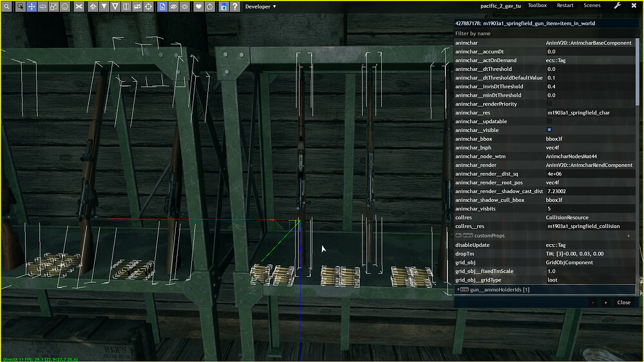Click the smiley face toolbar icon
Screen dimensions: 644x362
click(65, 6)
